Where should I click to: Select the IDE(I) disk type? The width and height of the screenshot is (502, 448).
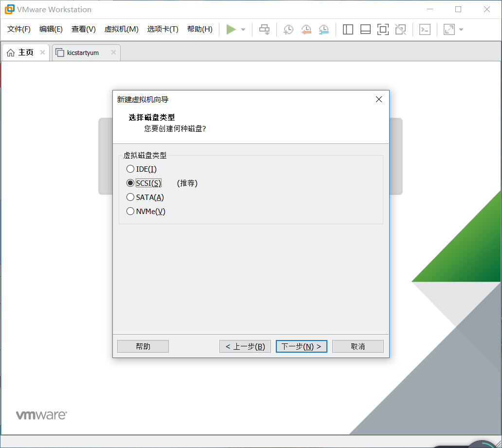click(x=142, y=169)
